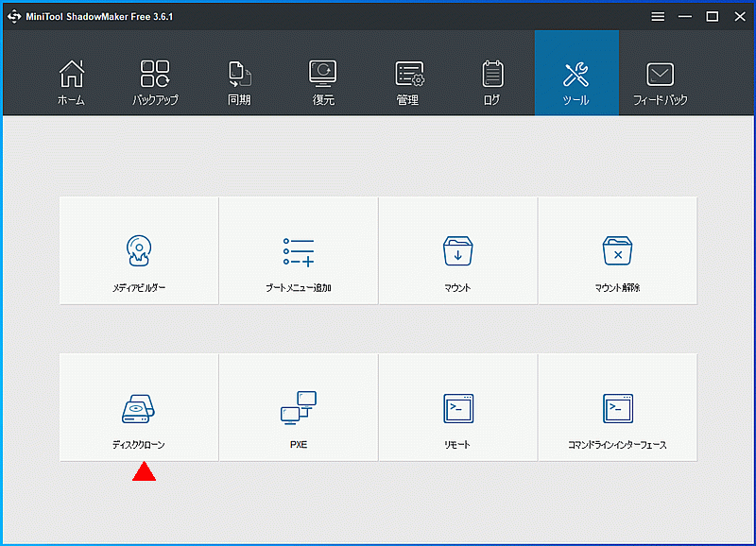The width and height of the screenshot is (756, 546).
Task: Open the コマンドラインインターフェース terminal icon
Action: tap(618, 409)
